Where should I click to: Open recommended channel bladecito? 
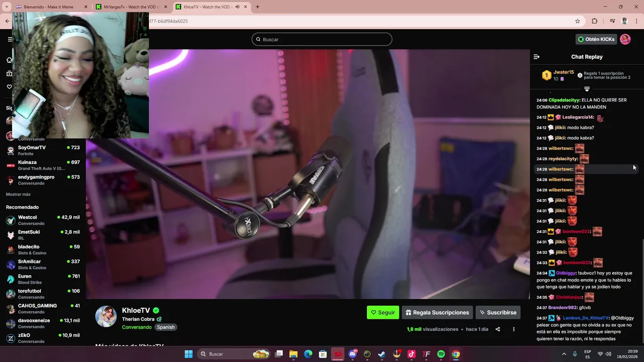[43, 250]
